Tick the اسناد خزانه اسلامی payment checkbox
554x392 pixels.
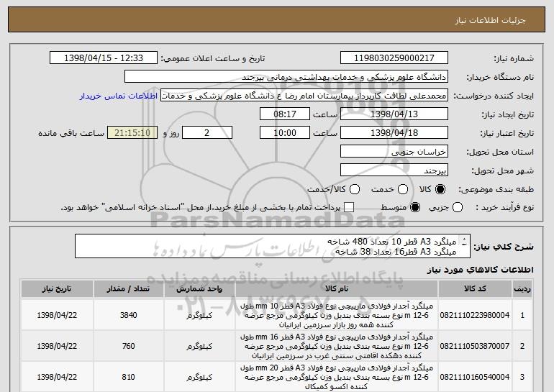pyautogui.click(x=349, y=207)
